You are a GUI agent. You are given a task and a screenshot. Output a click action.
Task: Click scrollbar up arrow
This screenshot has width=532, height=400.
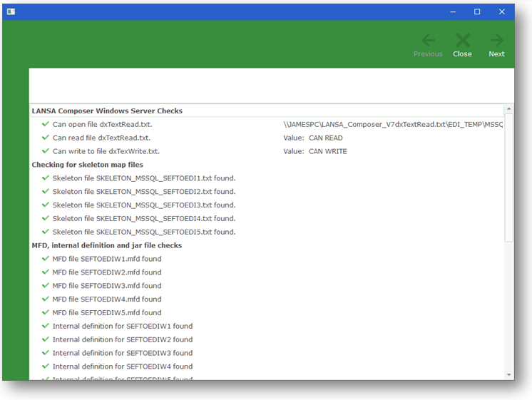[508, 109]
